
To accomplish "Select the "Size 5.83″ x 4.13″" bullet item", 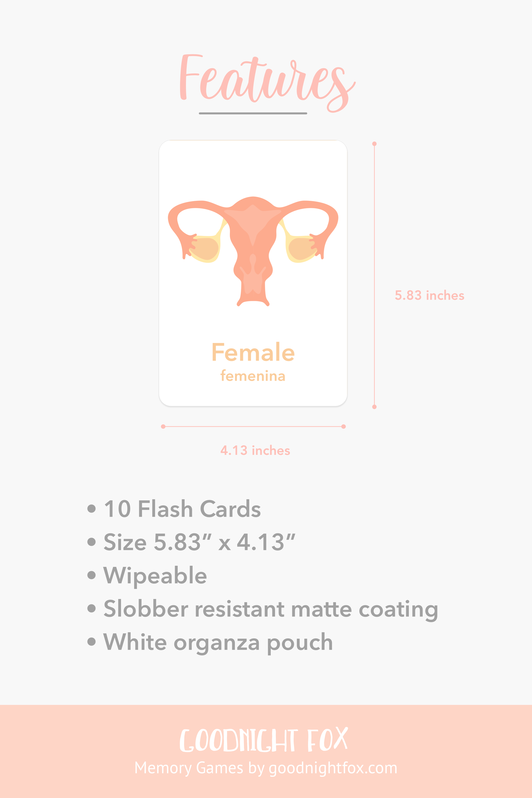I will point(199,542).
